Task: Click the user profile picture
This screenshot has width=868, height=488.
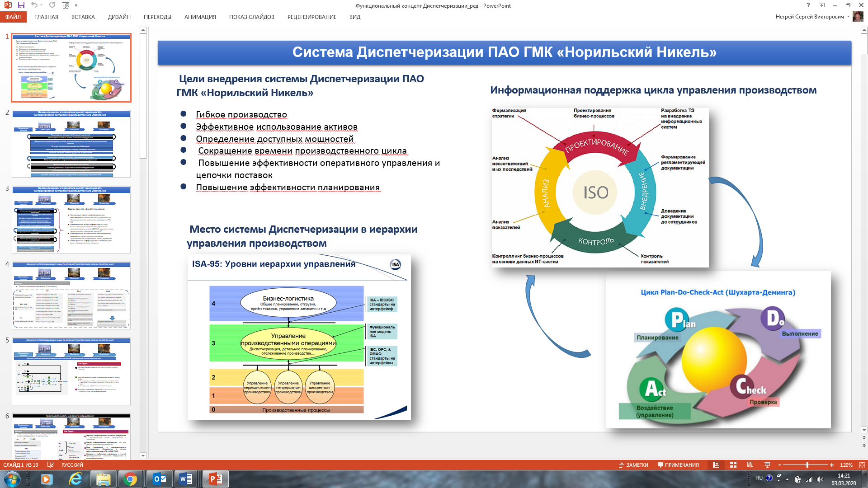Action: [858, 17]
